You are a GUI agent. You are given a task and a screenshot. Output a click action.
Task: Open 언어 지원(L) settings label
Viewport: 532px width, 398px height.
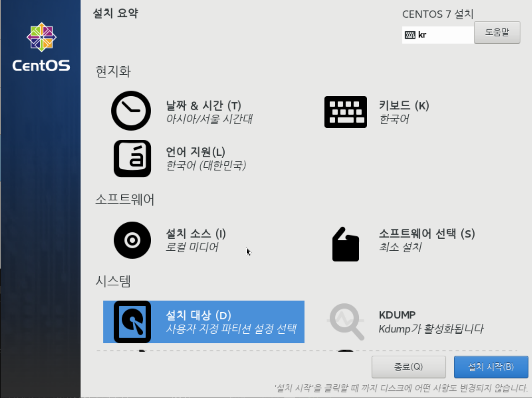coord(195,152)
